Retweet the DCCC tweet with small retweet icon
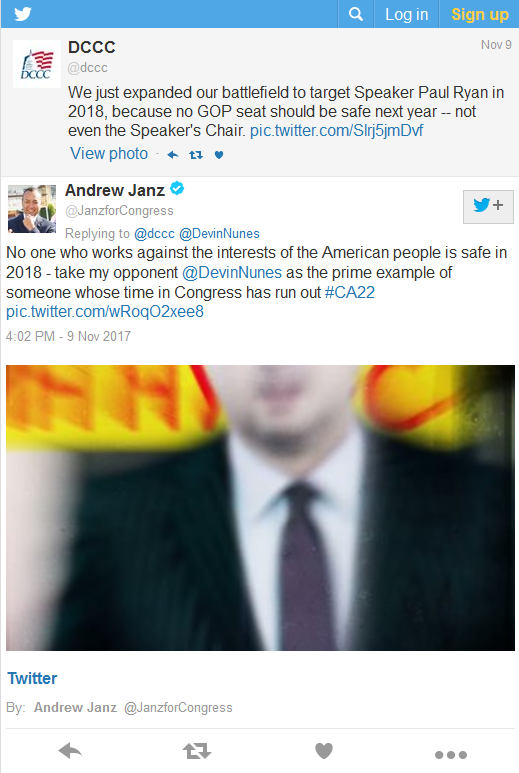Image resolution: width=519 pixels, height=773 pixels. click(x=196, y=155)
